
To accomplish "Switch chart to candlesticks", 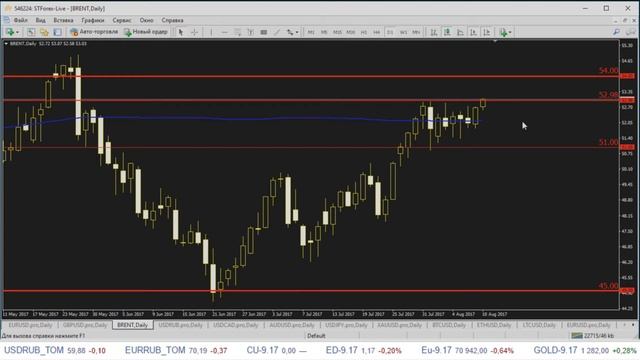I will pos(447,32).
